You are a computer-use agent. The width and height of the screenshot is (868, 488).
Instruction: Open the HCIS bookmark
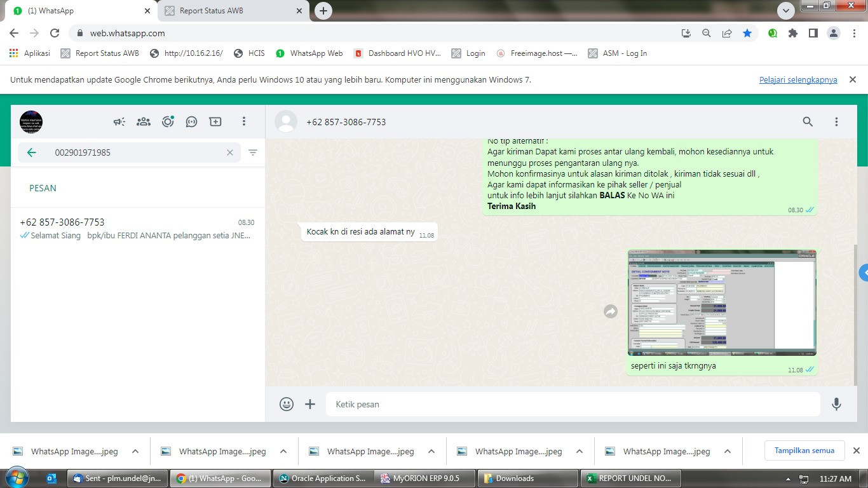coord(249,53)
